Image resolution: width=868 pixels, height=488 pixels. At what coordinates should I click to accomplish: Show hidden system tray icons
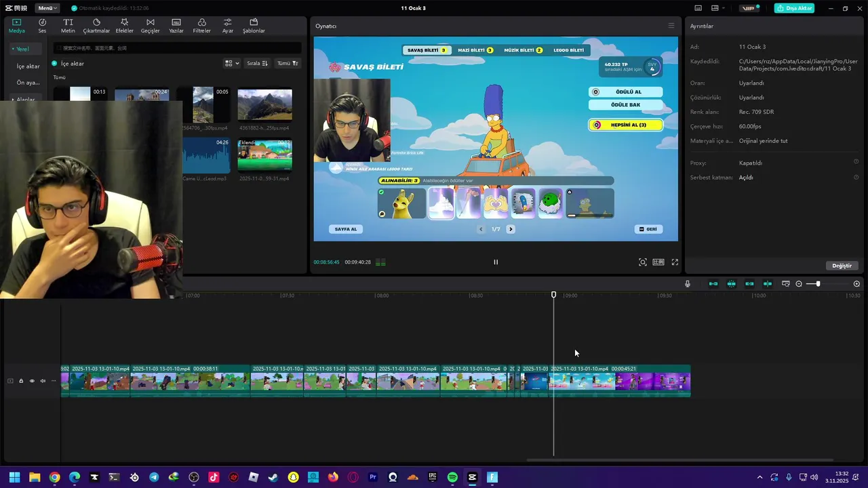(759, 477)
